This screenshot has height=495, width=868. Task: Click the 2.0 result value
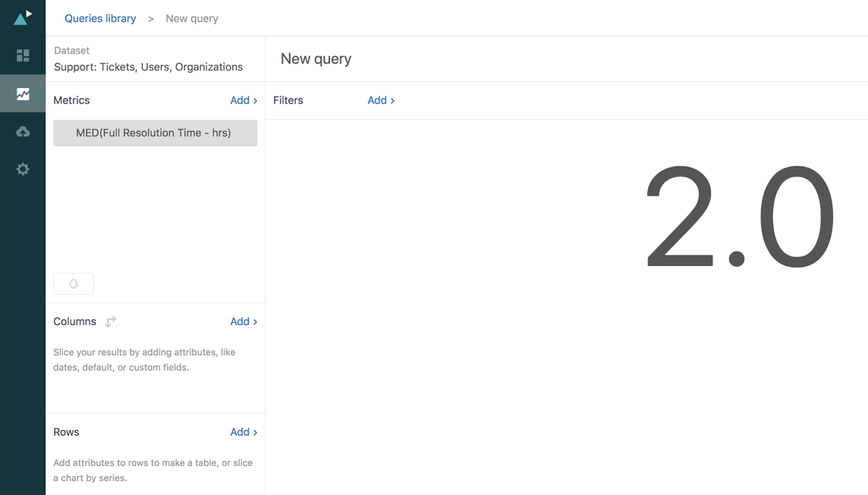pos(739,218)
